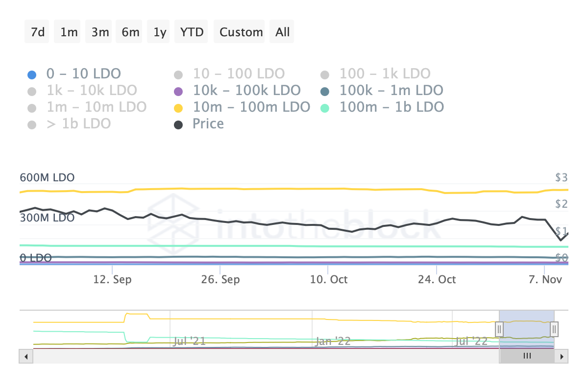
Task: Click the navigator scrollbar left arrow
Action: tap(25, 356)
